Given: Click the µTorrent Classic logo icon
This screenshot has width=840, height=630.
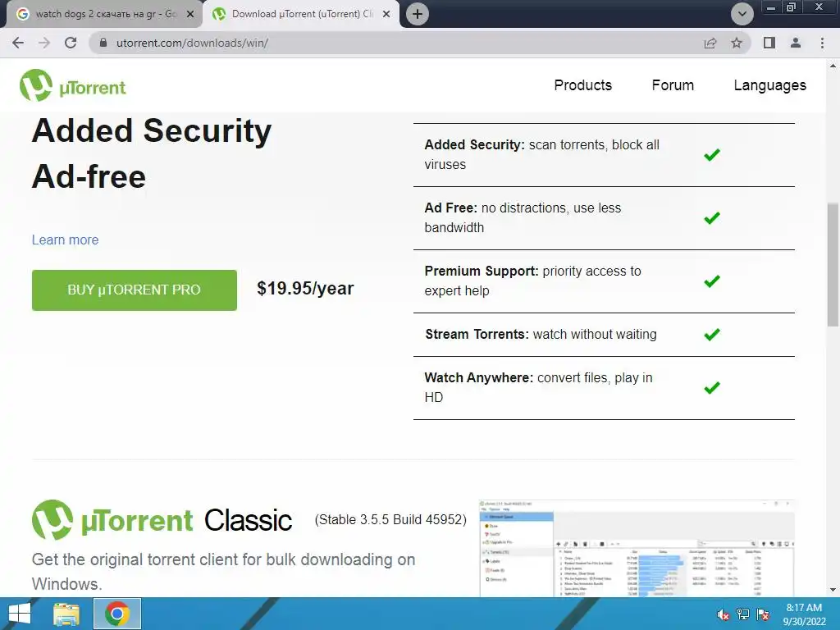Looking at the screenshot, I should [52, 519].
